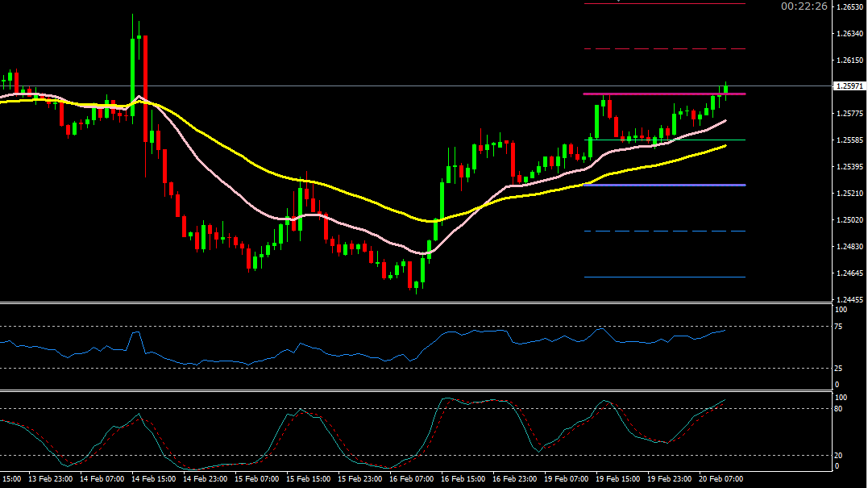Click the RSI 25 level label
This screenshot has height=488, width=868.
[838, 369]
